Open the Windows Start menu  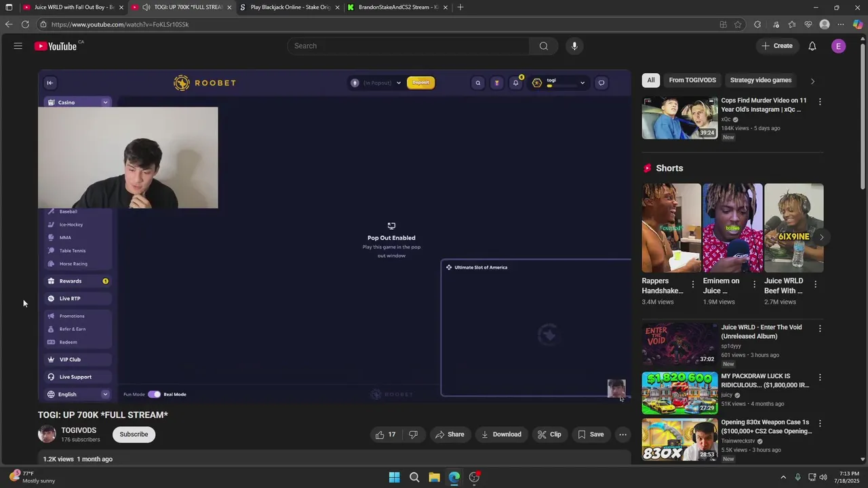click(394, 477)
